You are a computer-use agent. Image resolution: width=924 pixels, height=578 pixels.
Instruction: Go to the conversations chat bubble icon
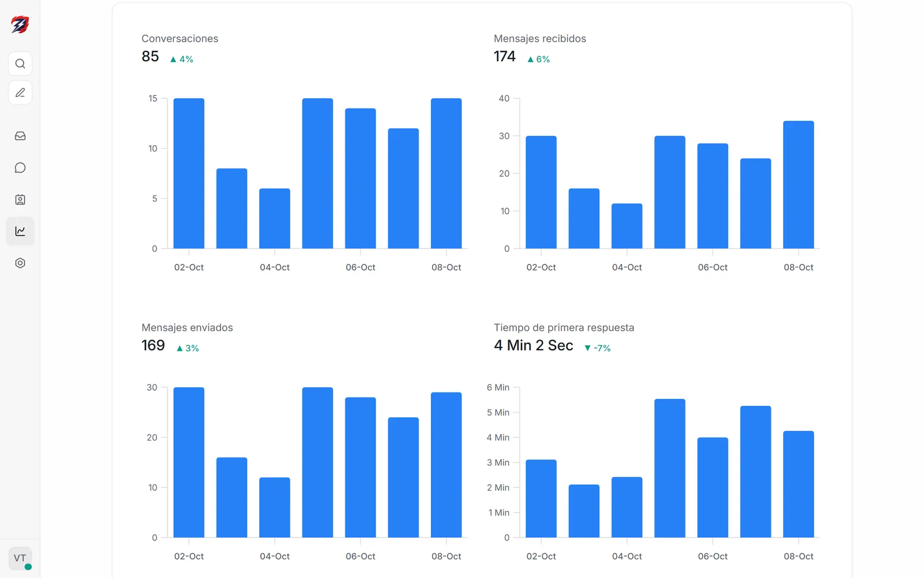(20, 168)
